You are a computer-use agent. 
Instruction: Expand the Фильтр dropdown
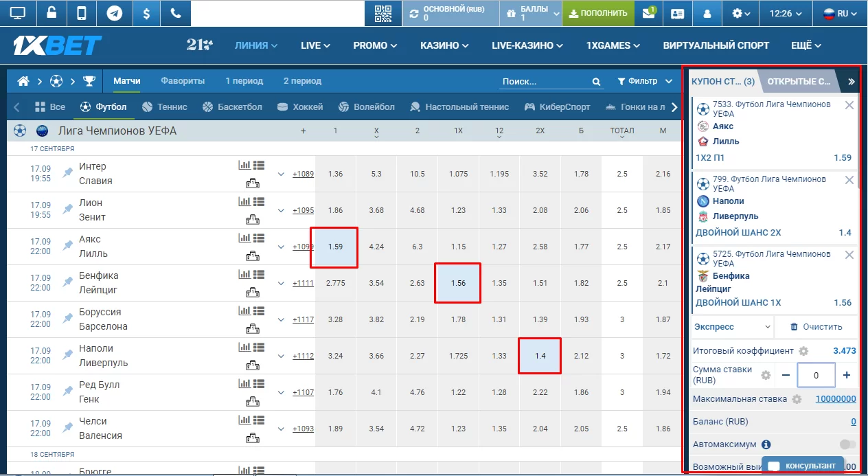(x=645, y=81)
